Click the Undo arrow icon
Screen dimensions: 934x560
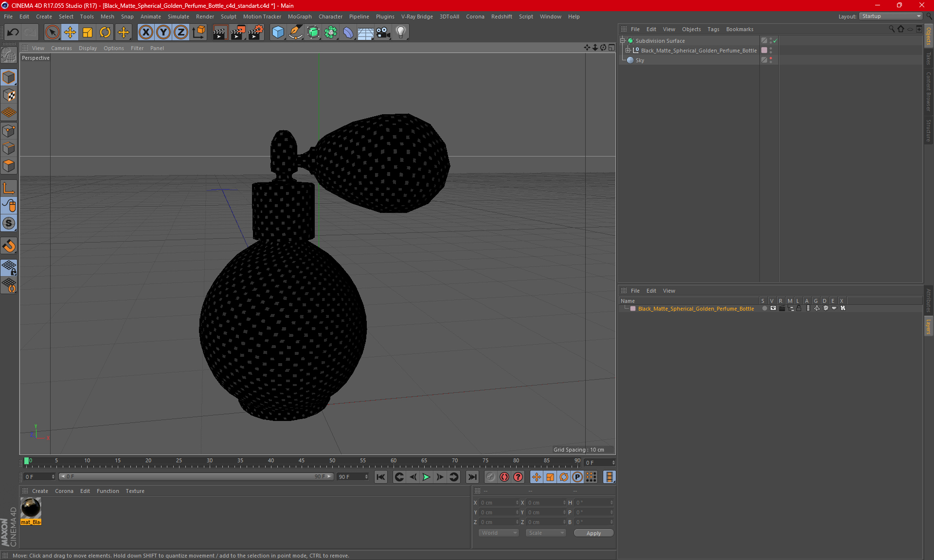[x=13, y=33]
